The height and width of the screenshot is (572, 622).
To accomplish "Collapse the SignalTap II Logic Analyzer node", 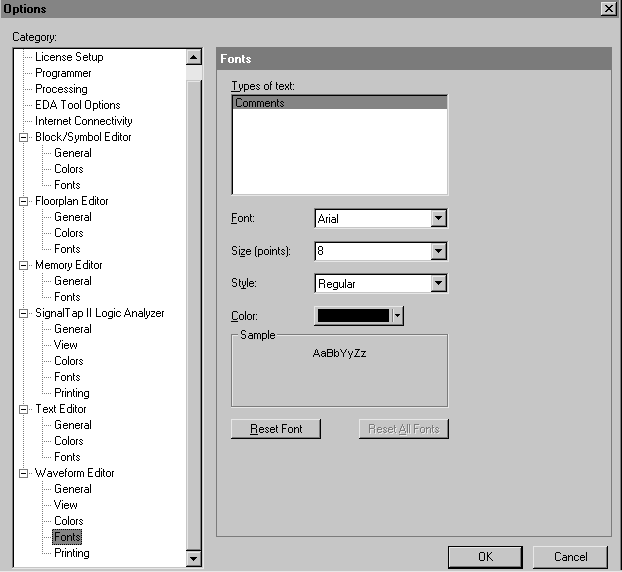I will pyautogui.click(x=23, y=313).
